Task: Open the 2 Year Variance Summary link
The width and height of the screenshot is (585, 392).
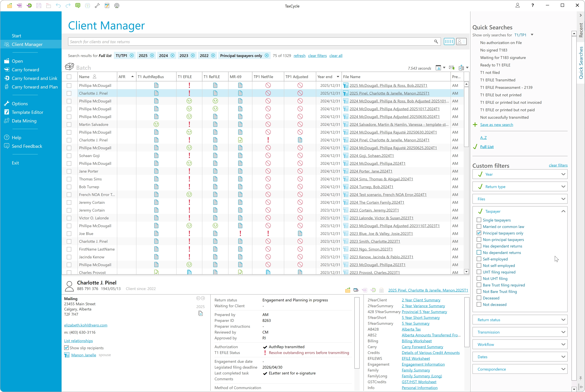Action: pyautogui.click(x=423, y=306)
